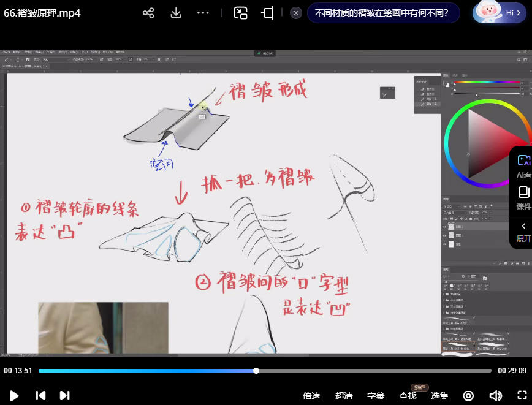532x405 pixels.
Task: Open the 选集 episode list
Action: (439, 396)
